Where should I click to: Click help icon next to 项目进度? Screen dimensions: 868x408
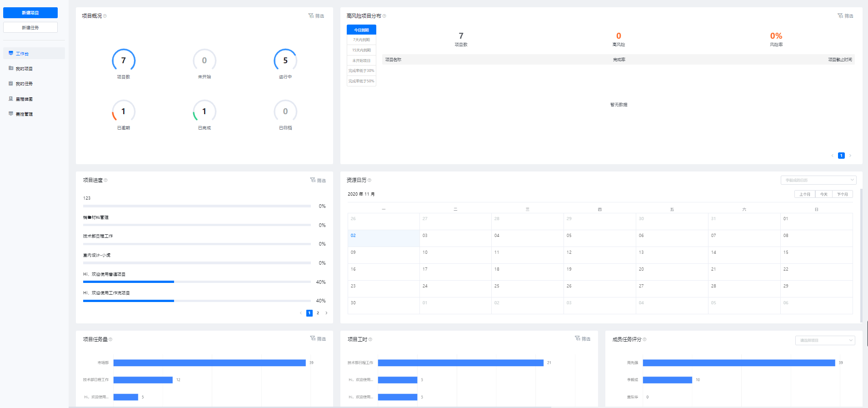(106, 180)
